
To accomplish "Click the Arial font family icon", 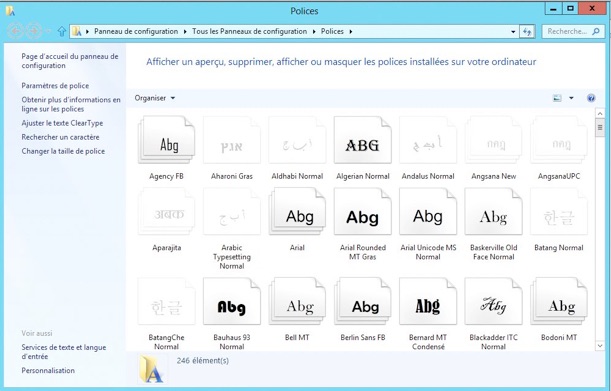I will (297, 212).
